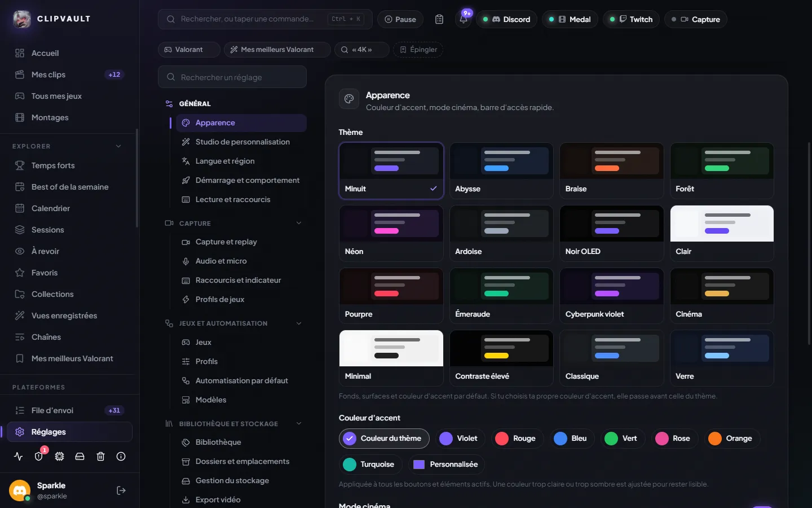Open the Valorant filter chip
This screenshot has width=812, height=508.
pyautogui.click(x=189, y=50)
